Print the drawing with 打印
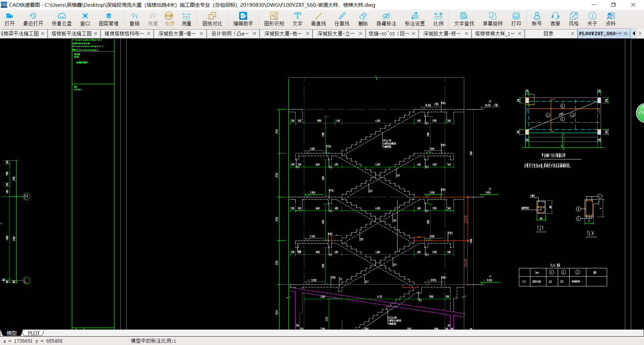Image resolution: width=644 pixels, height=345 pixels. pyautogui.click(x=516, y=19)
